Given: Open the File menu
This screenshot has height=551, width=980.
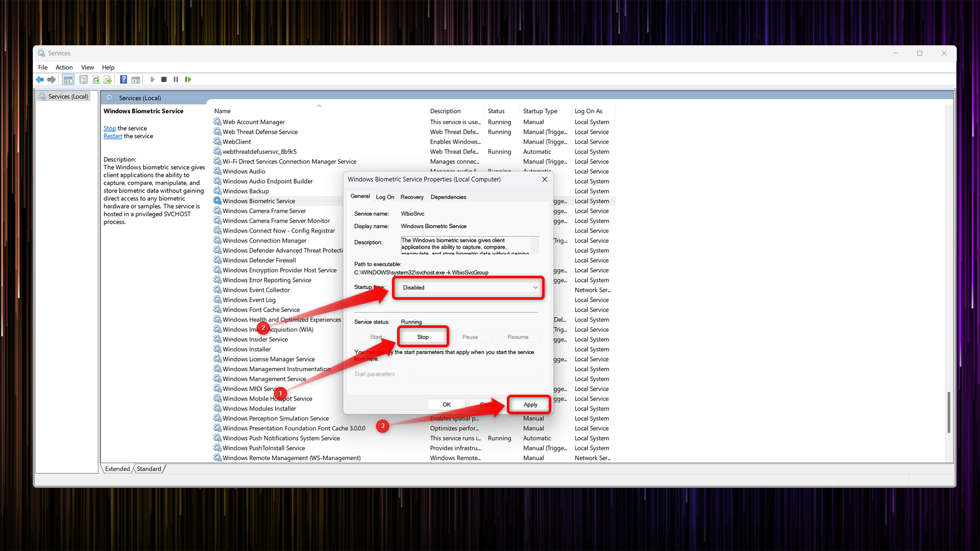Looking at the screenshot, I should (43, 67).
